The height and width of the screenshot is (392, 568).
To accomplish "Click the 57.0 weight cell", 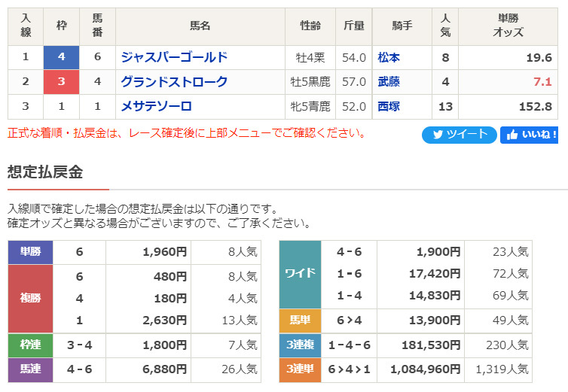I will (354, 82).
